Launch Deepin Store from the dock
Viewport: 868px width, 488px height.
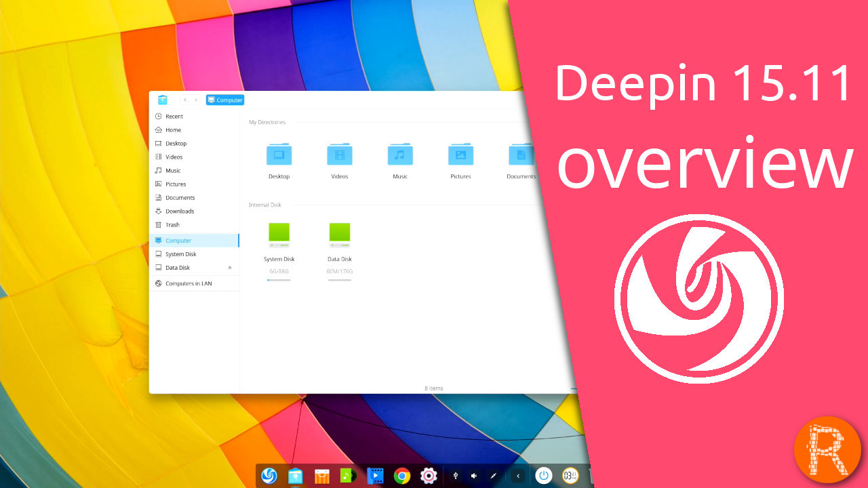coord(321,476)
